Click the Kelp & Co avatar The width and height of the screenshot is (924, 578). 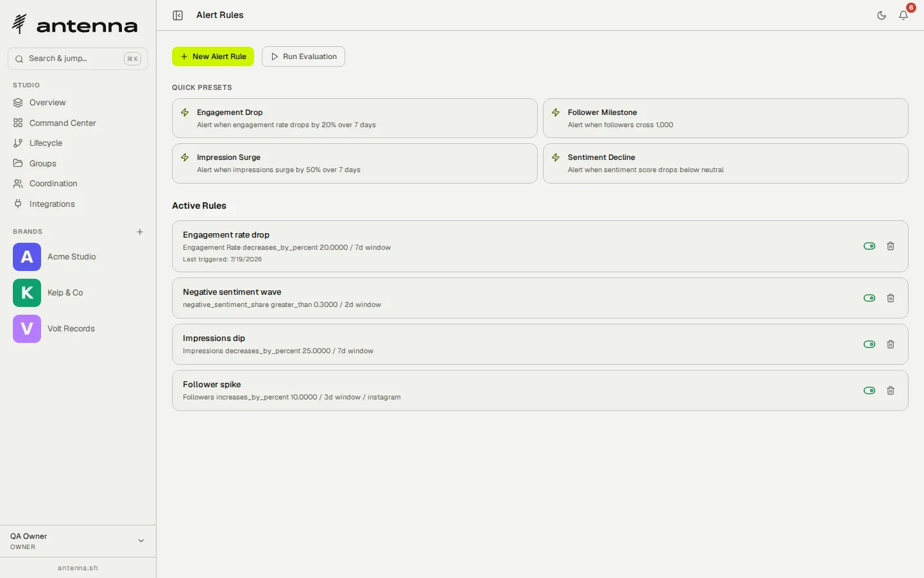click(x=27, y=293)
